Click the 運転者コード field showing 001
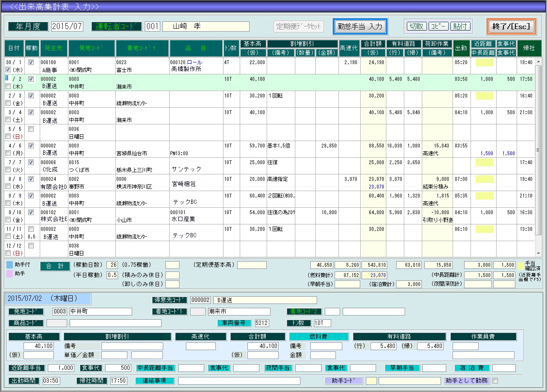The image size is (547, 392). 153,26
